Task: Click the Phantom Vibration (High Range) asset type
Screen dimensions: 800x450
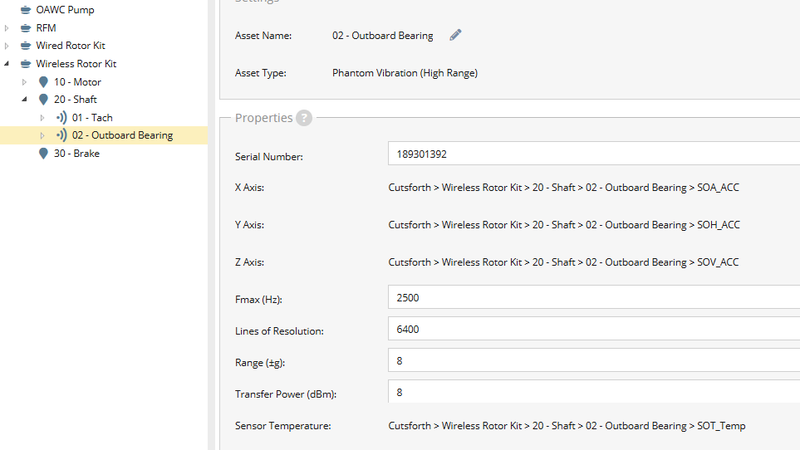Action: pos(405,73)
